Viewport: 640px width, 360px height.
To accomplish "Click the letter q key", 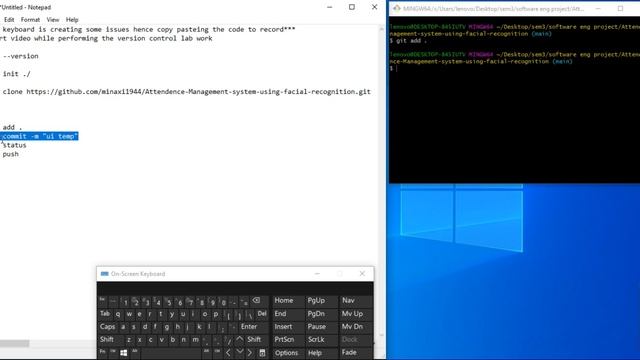I will pos(118,313).
